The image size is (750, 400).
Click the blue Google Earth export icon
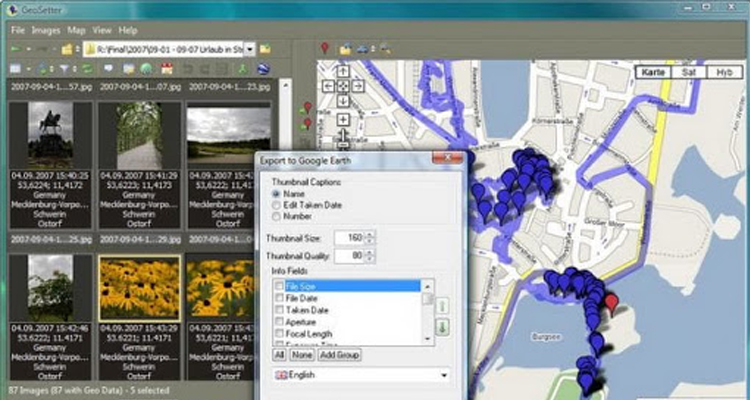[263, 69]
